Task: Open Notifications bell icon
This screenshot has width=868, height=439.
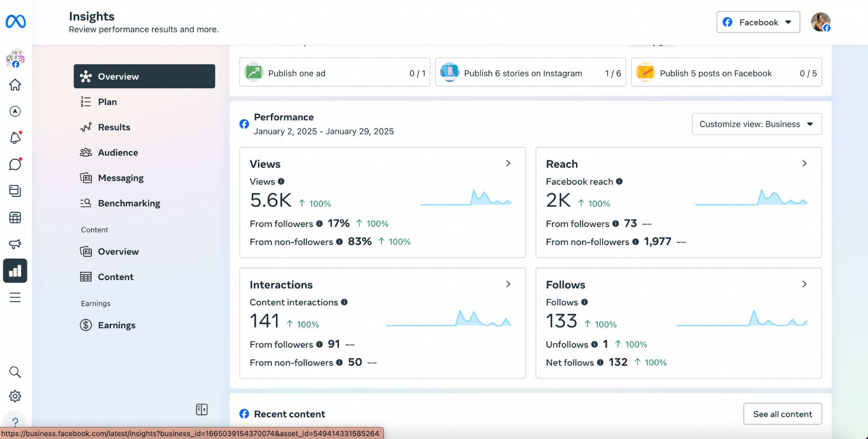Action: pos(15,138)
